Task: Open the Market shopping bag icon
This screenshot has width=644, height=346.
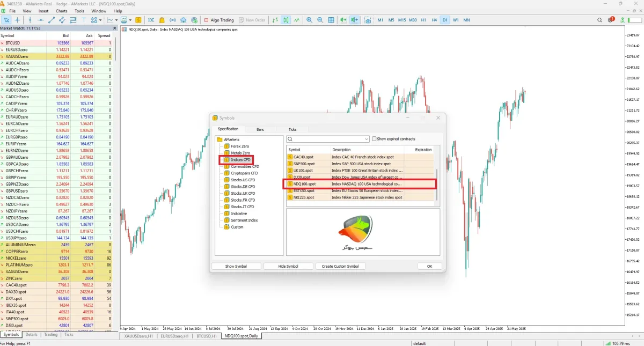Action: 162,20
